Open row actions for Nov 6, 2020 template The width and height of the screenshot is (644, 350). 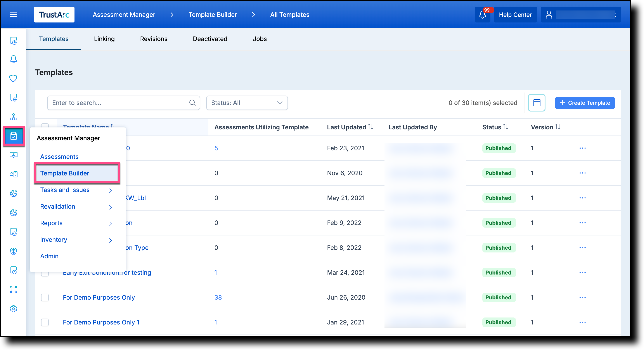point(582,173)
